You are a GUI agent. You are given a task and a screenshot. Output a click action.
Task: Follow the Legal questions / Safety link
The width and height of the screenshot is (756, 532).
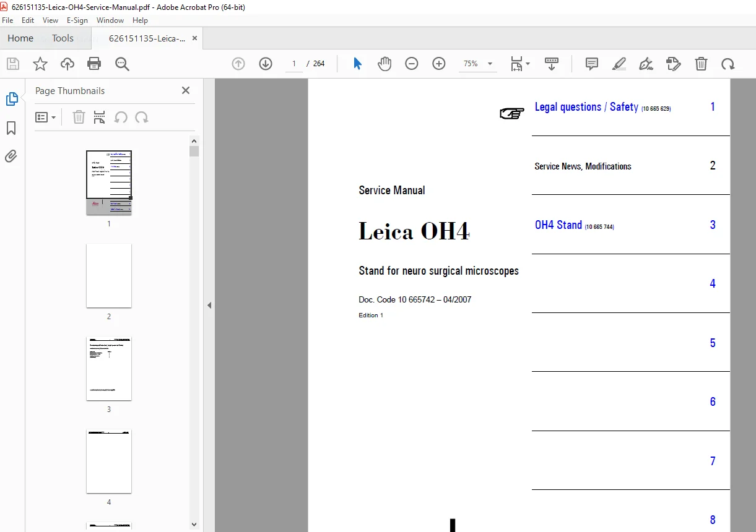586,107
